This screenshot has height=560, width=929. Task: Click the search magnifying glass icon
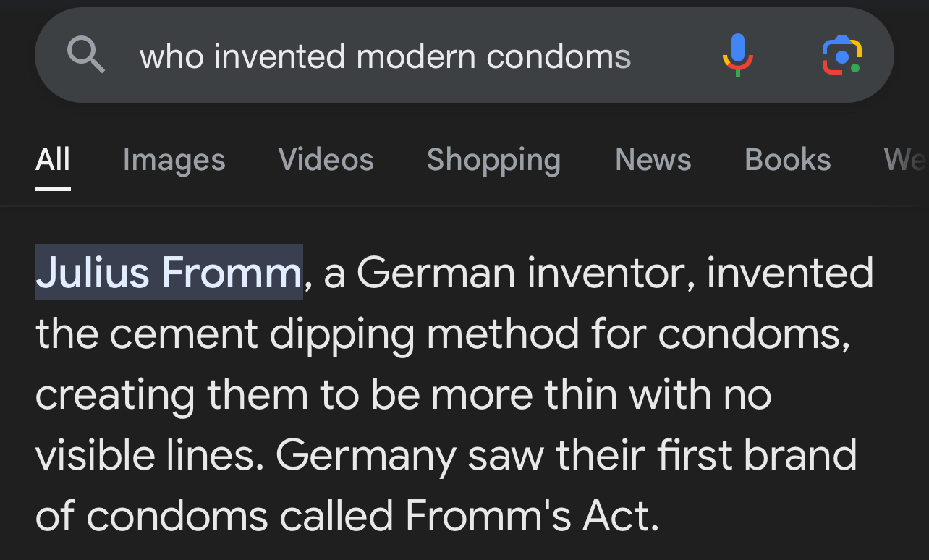pyautogui.click(x=86, y=55)
